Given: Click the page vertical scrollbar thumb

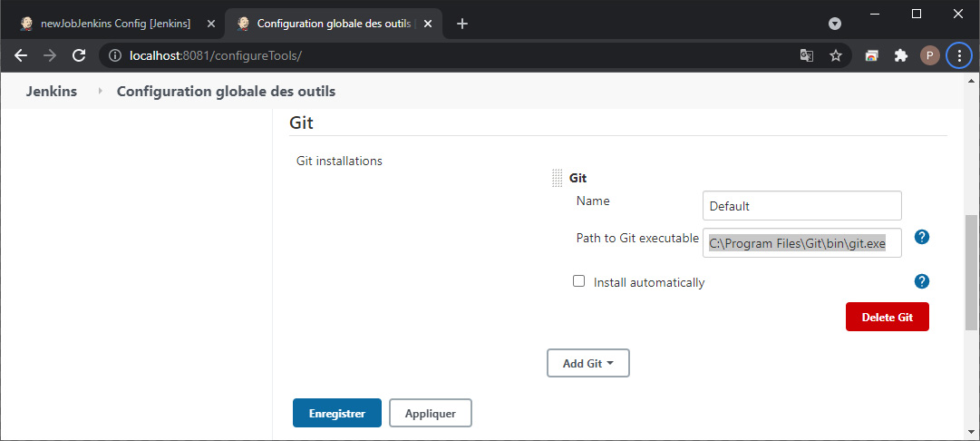Looking at the screenshot, I should click(972, 272).
